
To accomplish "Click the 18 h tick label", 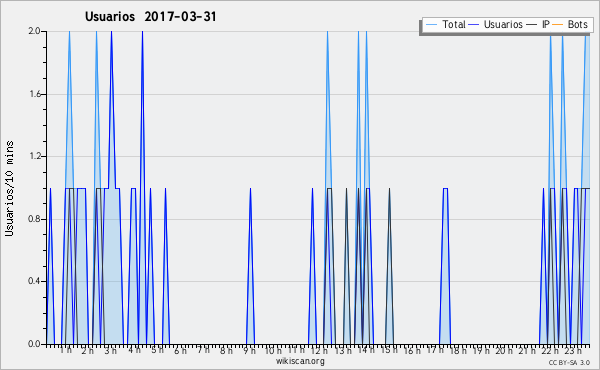I will 458,351.
